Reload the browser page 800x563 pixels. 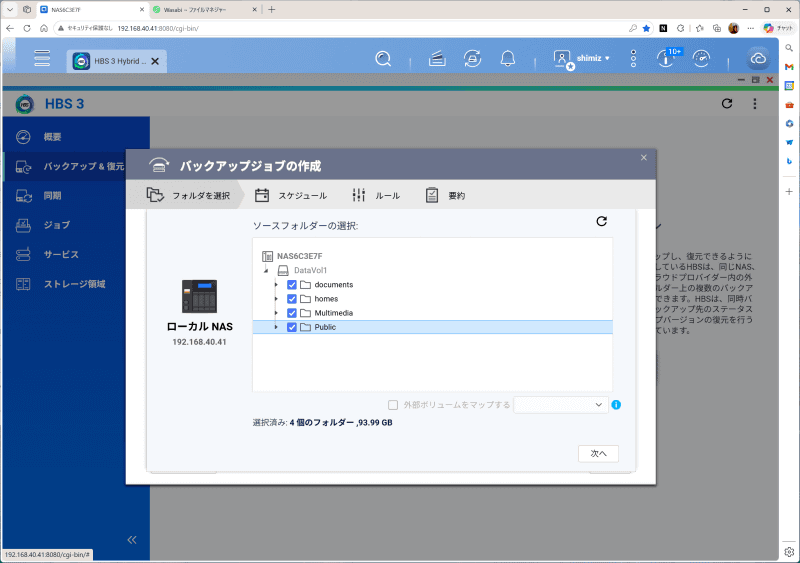(27, 29)
